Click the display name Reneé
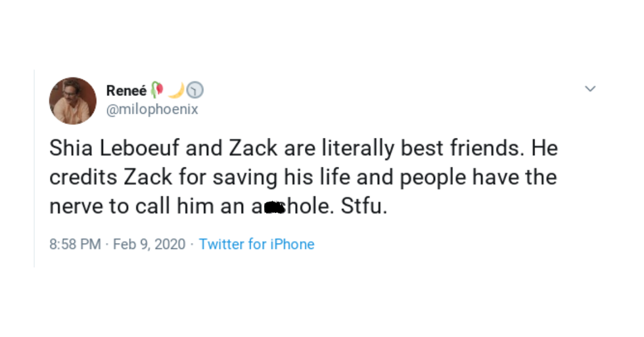644x337 pixels. 126,90
